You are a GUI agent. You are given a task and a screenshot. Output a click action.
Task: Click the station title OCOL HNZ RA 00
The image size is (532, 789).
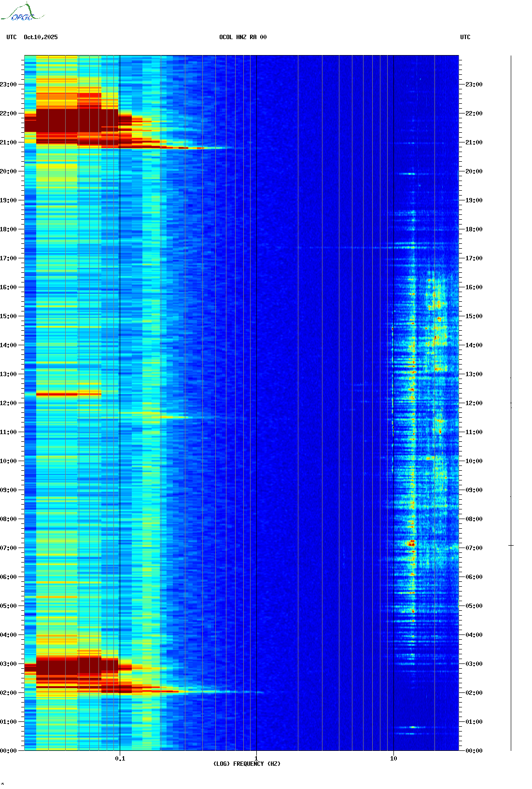click(x=243, y=37)
